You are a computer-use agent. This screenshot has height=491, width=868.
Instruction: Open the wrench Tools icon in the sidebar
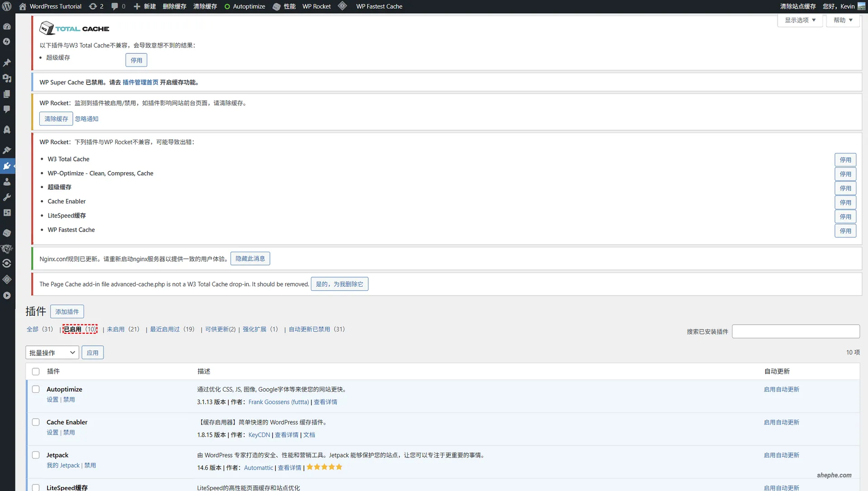tap(7, 197)
